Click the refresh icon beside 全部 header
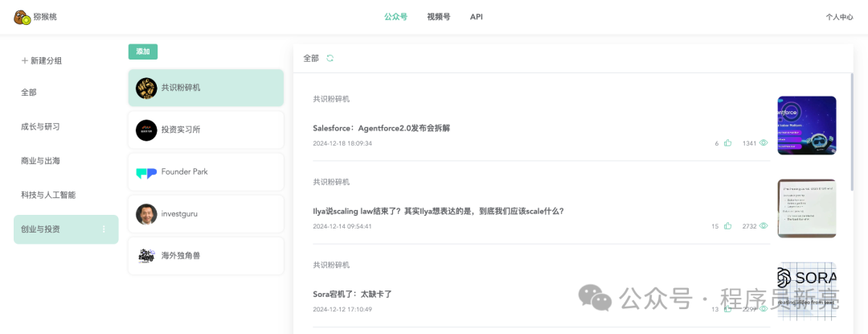The image size is (868, 334). 330,58
